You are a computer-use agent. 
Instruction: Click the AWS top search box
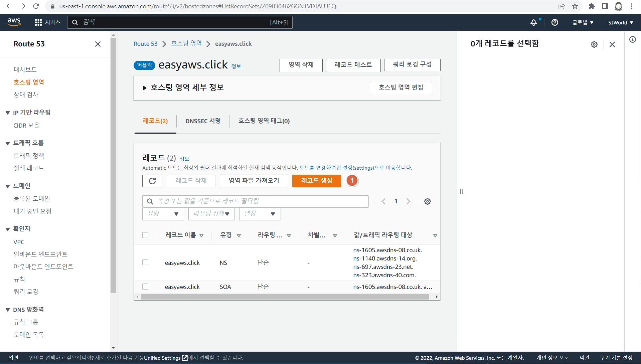coord(180,22)
